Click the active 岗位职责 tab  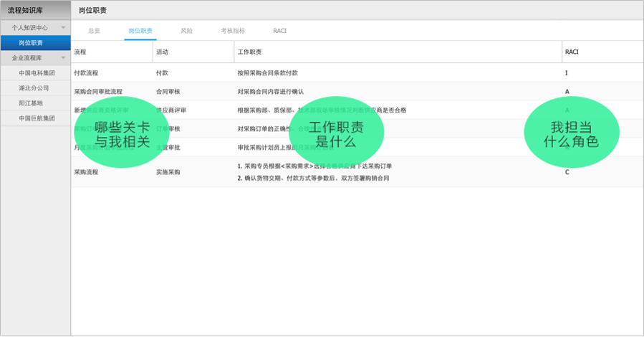pos(140,31)
